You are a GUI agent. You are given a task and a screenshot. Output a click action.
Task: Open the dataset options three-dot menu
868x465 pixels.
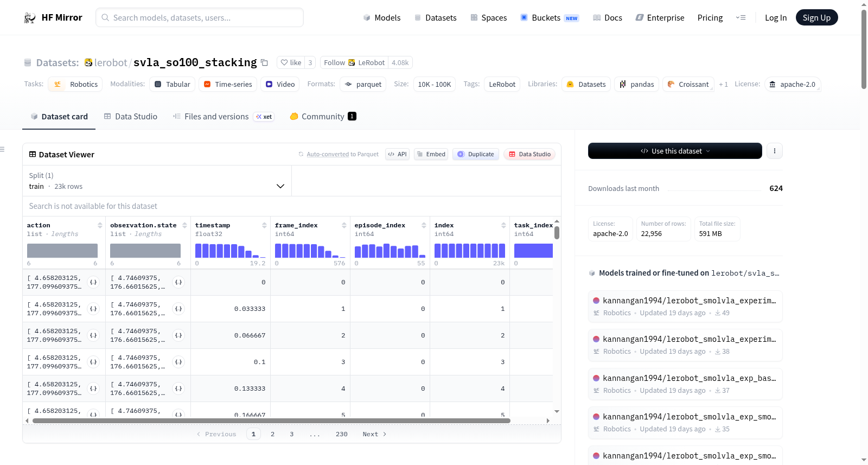[x=775, y=151]
